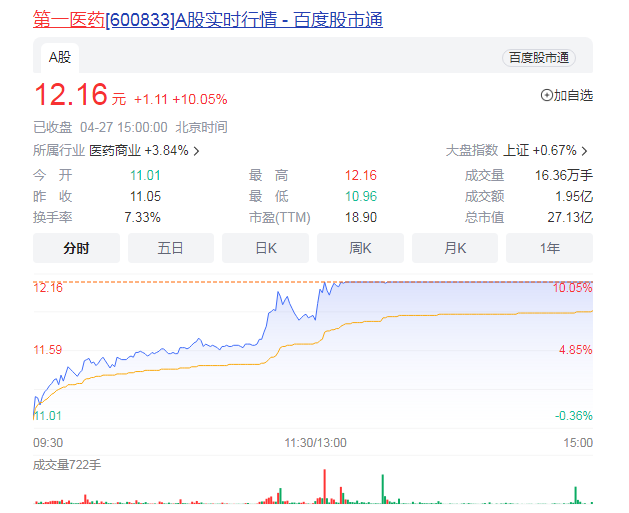Viewport: 629px width, 513px height.
Task: Open the 上证 market index link
Action: click(x=516, y=151)
